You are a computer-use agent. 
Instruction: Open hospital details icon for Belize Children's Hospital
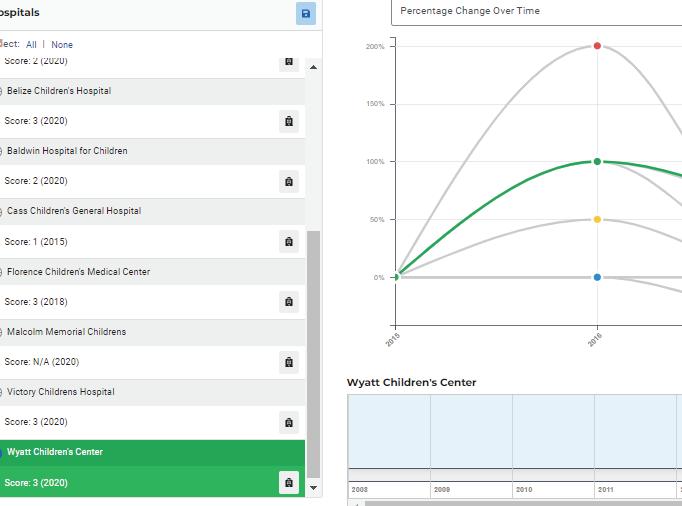(289, 121)
